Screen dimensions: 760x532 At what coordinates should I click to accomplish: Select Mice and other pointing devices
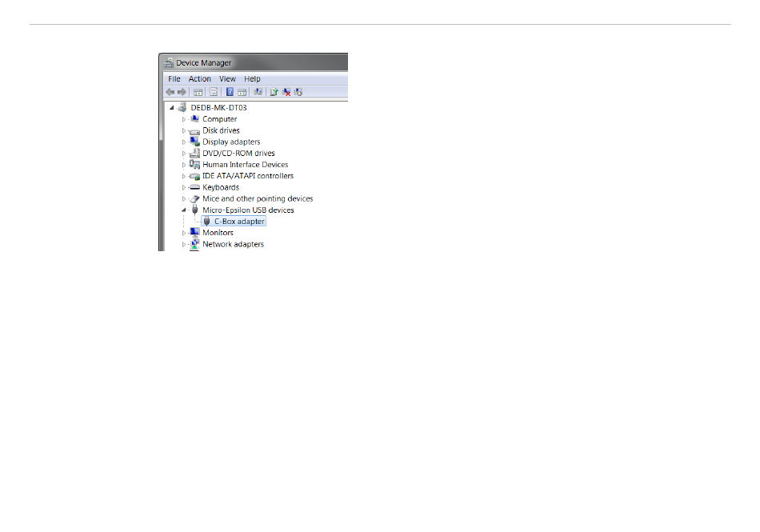[x=258, y=198]
